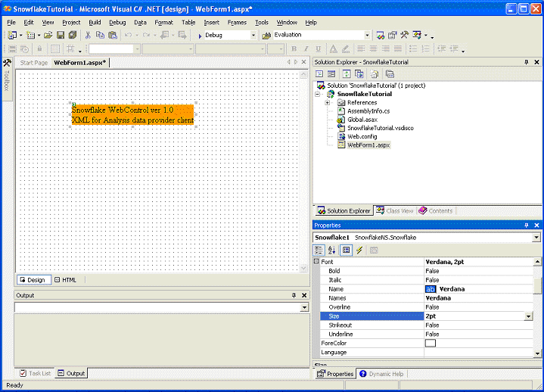Close the Output panel
The image size is (544, 392).
click(x=304, y=295)
